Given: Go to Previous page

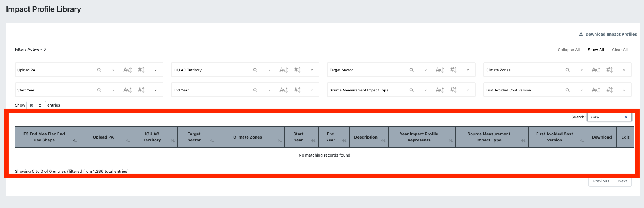Looking at the screenshot, I should pos(601,181).
